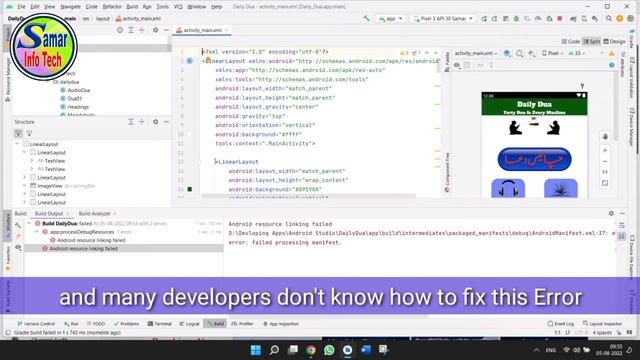Click Structure panel settings gear
The image size is (640, 360).
click(156, 122)
